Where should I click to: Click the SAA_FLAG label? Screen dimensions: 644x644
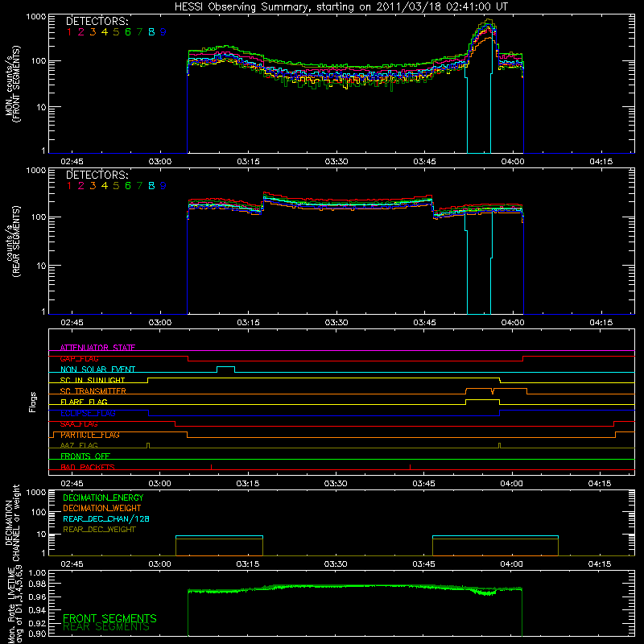point(79,424)
